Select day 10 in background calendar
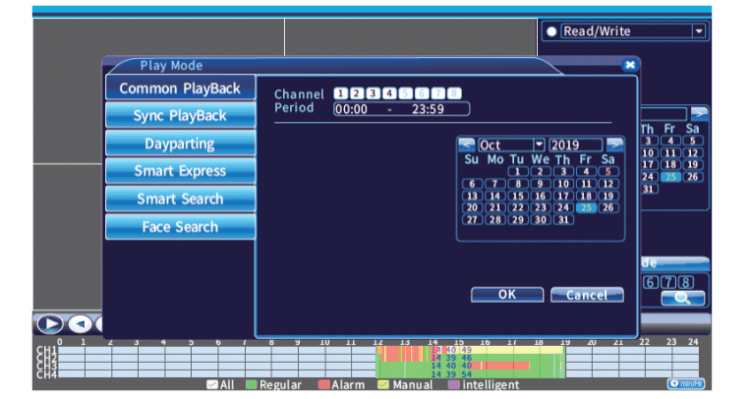The width and height of the screenshot is (750, 399). (x=648, y=153)
